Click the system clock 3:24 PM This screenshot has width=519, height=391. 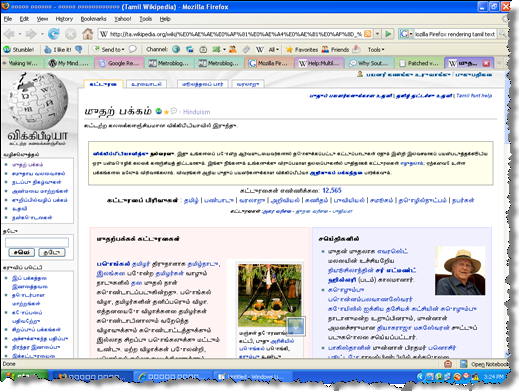[x=495, y=377]
